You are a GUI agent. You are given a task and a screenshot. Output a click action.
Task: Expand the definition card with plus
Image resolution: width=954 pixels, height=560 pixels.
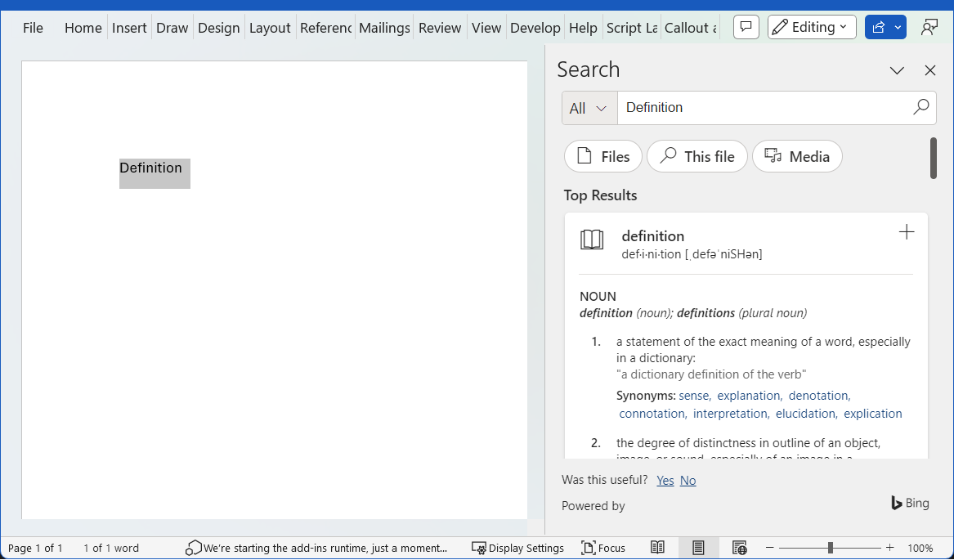point(907,232)
